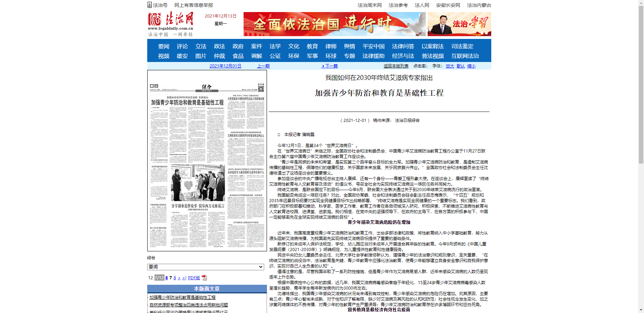Click the page vertical scrollbar
644x313 pixels.
[x=641, y=84]
